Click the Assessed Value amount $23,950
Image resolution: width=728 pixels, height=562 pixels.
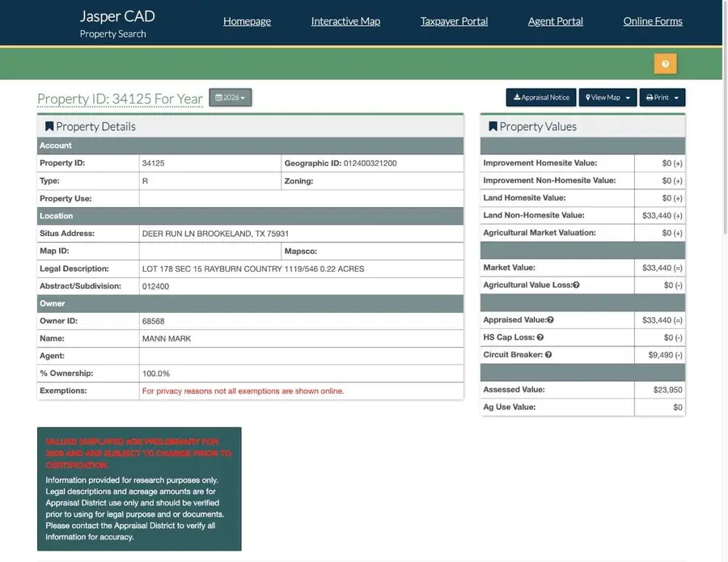point(667,390)
